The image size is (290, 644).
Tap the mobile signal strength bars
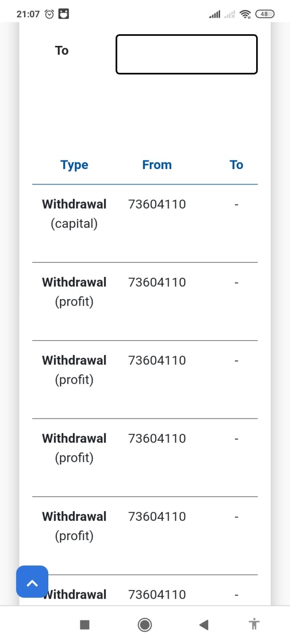coord(214,14)
